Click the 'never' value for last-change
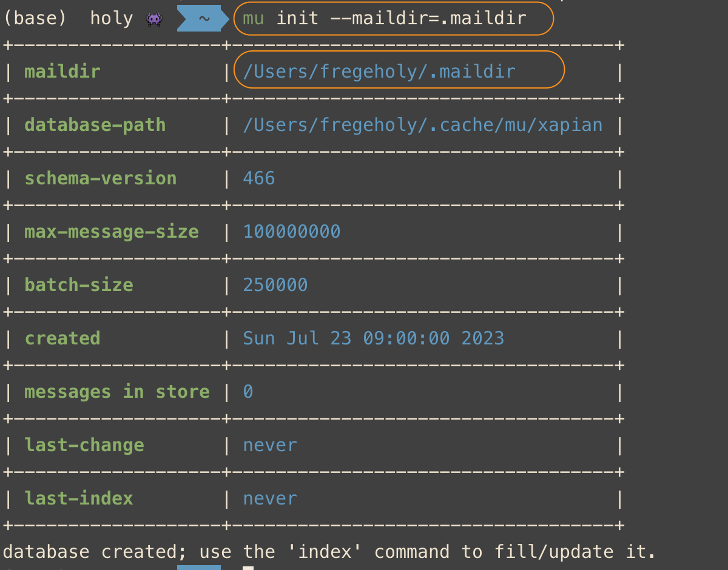This screenshot has width=728, height=570. coord(270,445)
